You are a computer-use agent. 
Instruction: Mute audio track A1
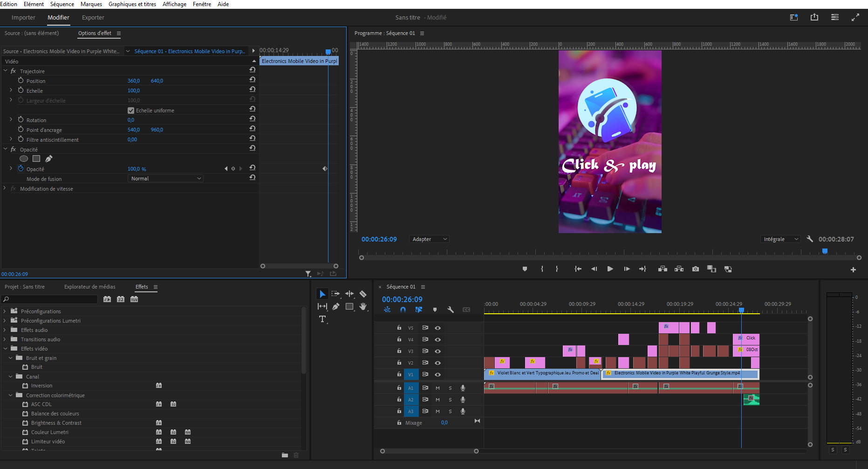pyautogui.click(x=437, y=388)
